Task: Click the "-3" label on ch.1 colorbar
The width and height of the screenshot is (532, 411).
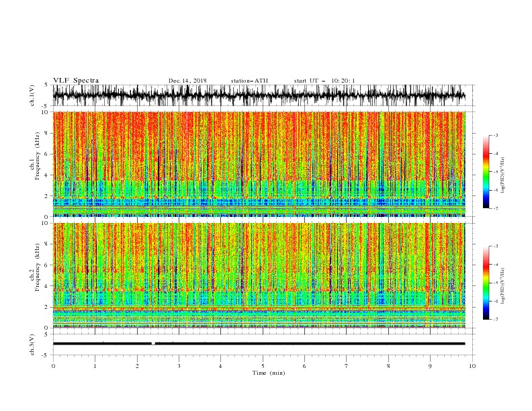Action: (x=495, y=135)
